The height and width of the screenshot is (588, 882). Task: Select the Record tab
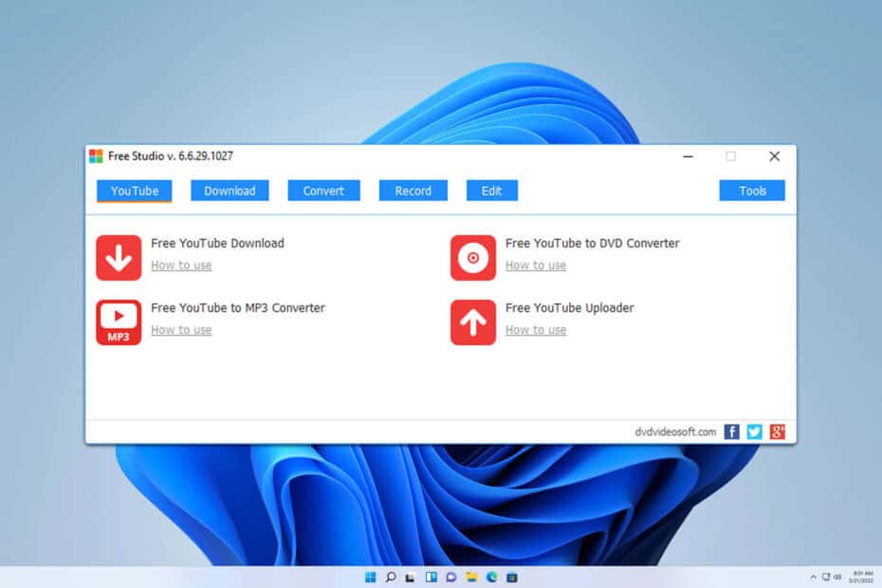click(413, 191)
